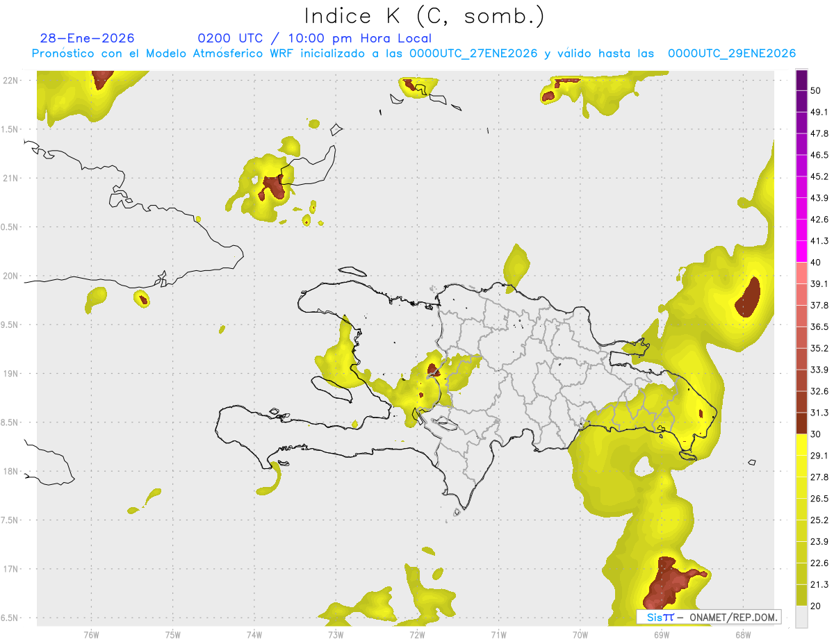The height and width of the screenshot is (644, 834).
Task: Click the colorbar value "32.6"
Action: click(x=820, y=391)
